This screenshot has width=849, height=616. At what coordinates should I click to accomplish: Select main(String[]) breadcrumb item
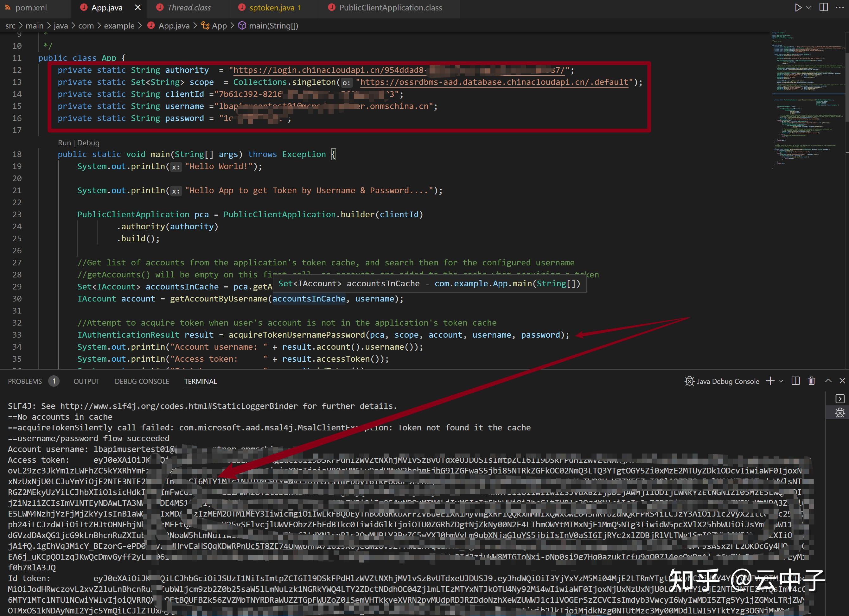click(x=273, y=26)
